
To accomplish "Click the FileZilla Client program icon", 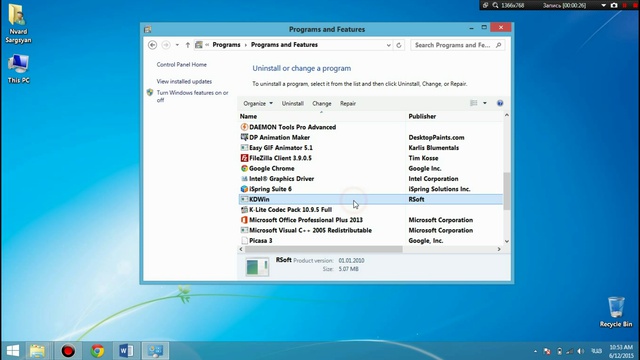I will click(244, 158).
